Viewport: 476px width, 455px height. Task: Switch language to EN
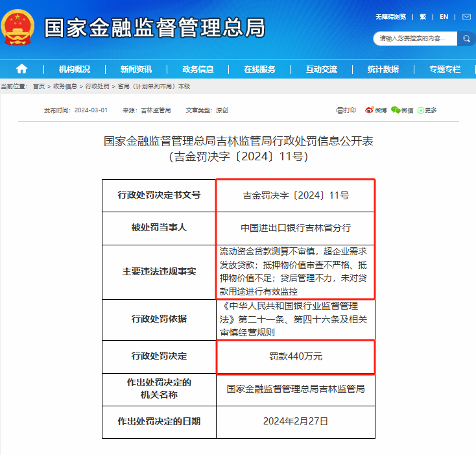pyautogui.click(x=444, y=16)
